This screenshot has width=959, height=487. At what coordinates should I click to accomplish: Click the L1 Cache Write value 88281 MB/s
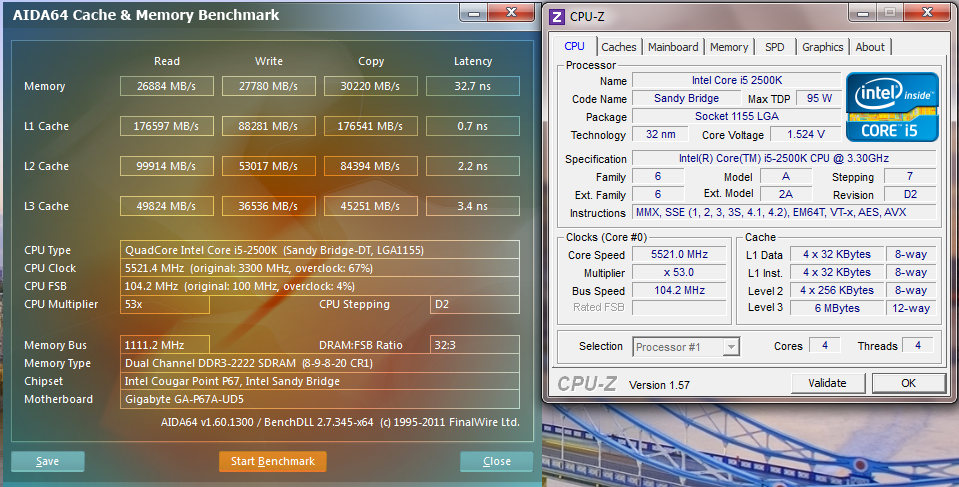(268, 126)
